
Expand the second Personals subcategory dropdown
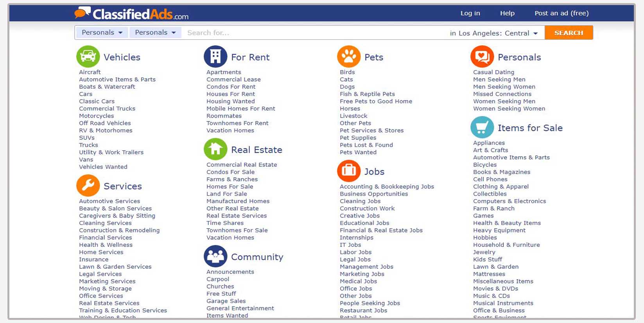pyautogui.click(x=155, y=32)
